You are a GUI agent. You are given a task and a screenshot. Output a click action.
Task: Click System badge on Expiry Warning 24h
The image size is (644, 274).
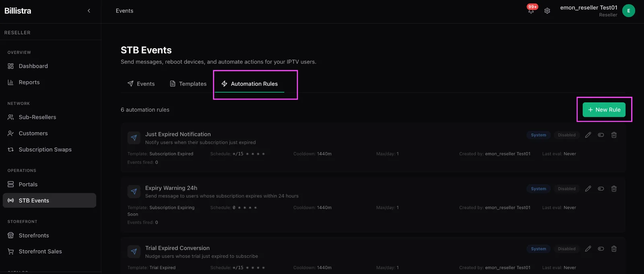click(x=539, y=189)
